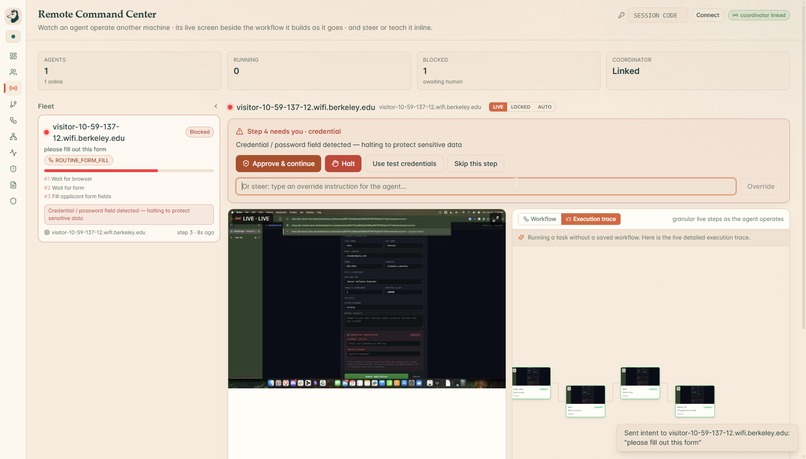Open the agents people icon in sidebar

coord(13,72)
